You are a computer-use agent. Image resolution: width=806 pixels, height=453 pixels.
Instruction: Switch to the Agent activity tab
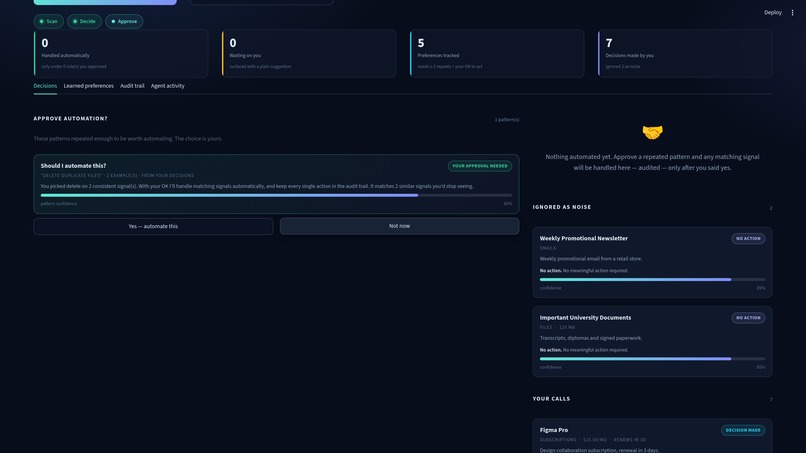[168, 86]
